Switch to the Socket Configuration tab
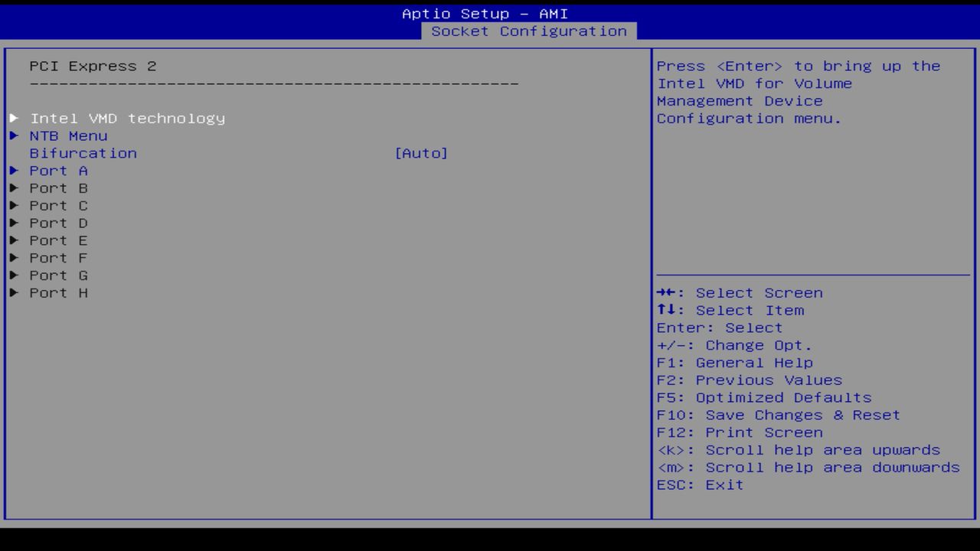This screenshot has width=980, height=551. click(530, 31)
